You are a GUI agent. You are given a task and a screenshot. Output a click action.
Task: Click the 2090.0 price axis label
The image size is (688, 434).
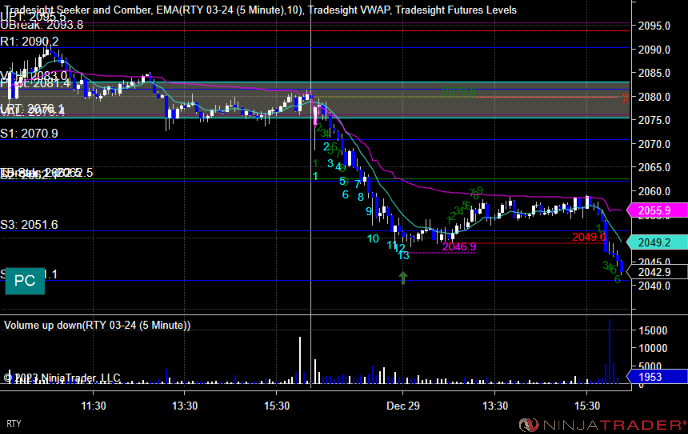pos(654,50)
